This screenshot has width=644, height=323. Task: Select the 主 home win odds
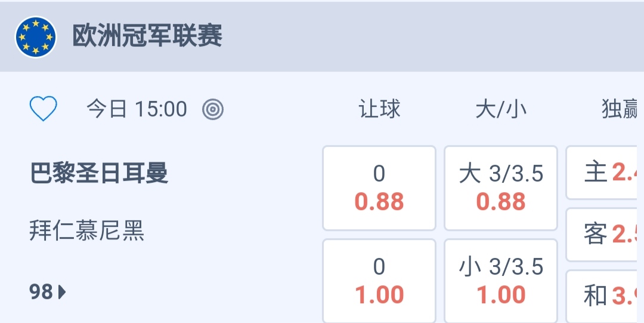(x=605, y=173)
